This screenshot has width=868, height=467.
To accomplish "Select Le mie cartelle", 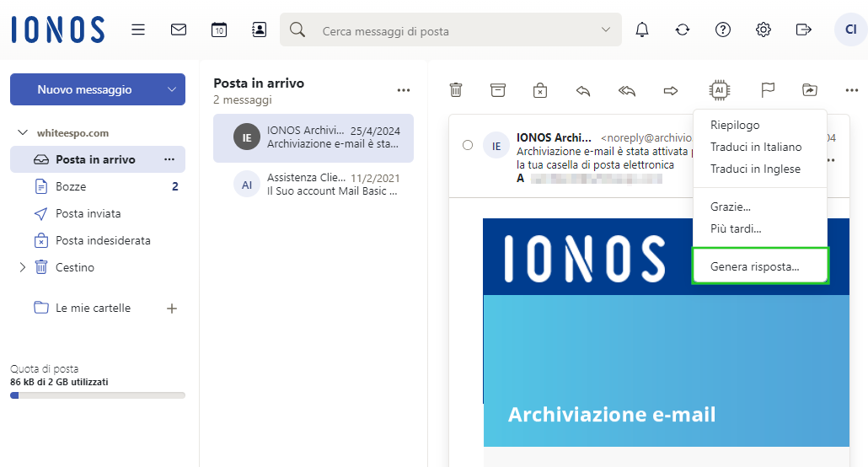I will tap(93, 308).
